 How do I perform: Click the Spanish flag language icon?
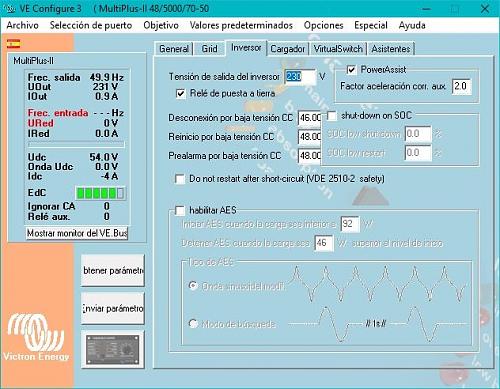tap(13, 44)
